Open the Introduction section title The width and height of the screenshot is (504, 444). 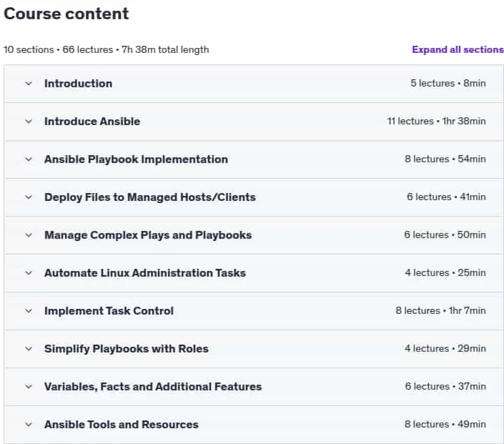click(x=79, y=84)
